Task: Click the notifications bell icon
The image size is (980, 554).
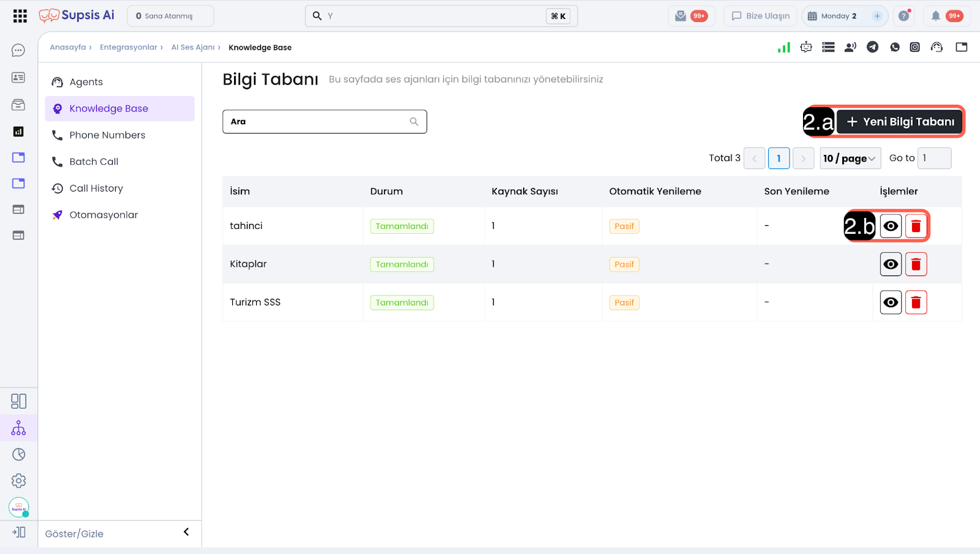Action: click(x=935, y=16)
